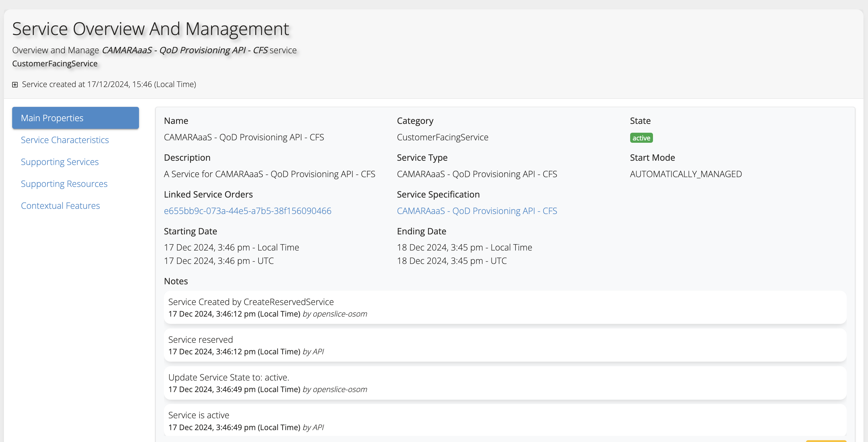The width and height of the screenshot is (868, 442).
Task: Select the Main Properties tab
Action: (75, 118)
